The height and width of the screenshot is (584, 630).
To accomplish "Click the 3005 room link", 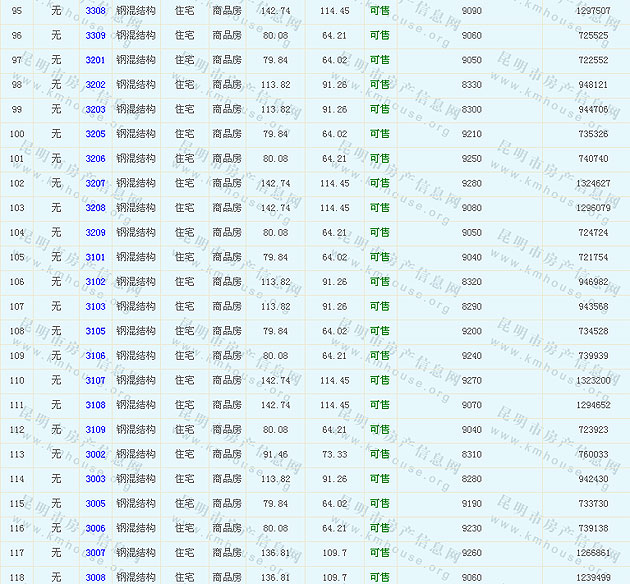I will tap(95, 504).
